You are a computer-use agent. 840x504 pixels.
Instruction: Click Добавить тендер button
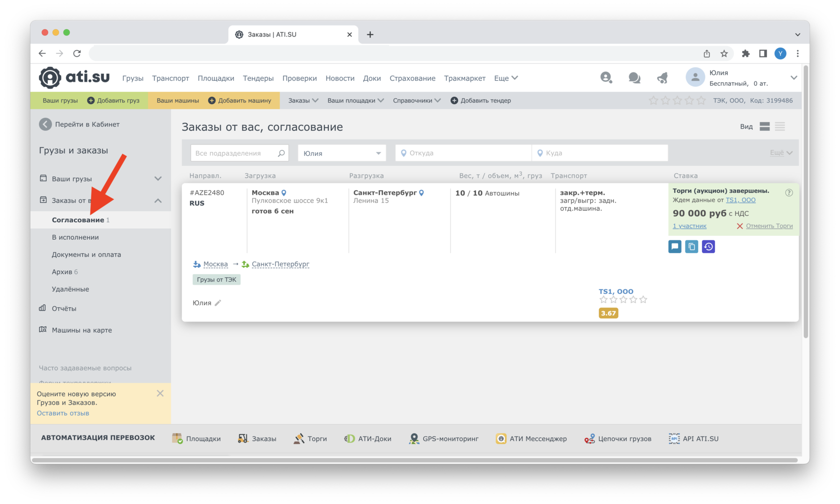481,100
